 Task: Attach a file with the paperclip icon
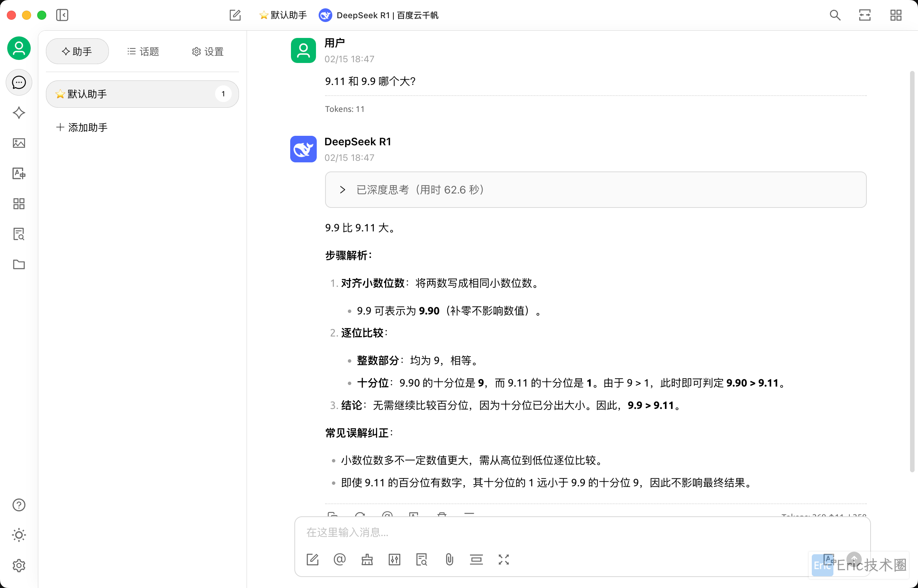point(449,560)
